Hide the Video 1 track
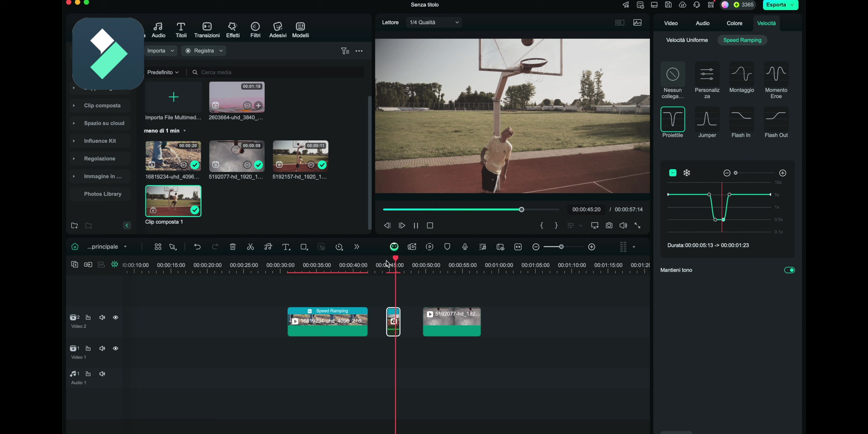Image resolution: width=868 pixels, height=434 pixels. pyautogui.click(x=115, y=348)
